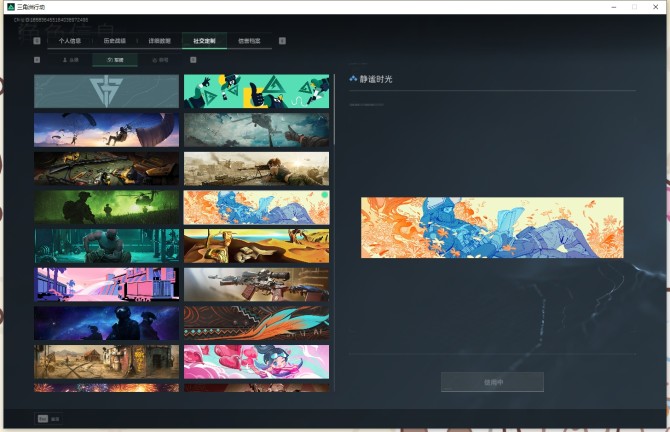The image size is (670, 432).
Task: Open the 详细数据 tab
Action: tap(159, 41)
